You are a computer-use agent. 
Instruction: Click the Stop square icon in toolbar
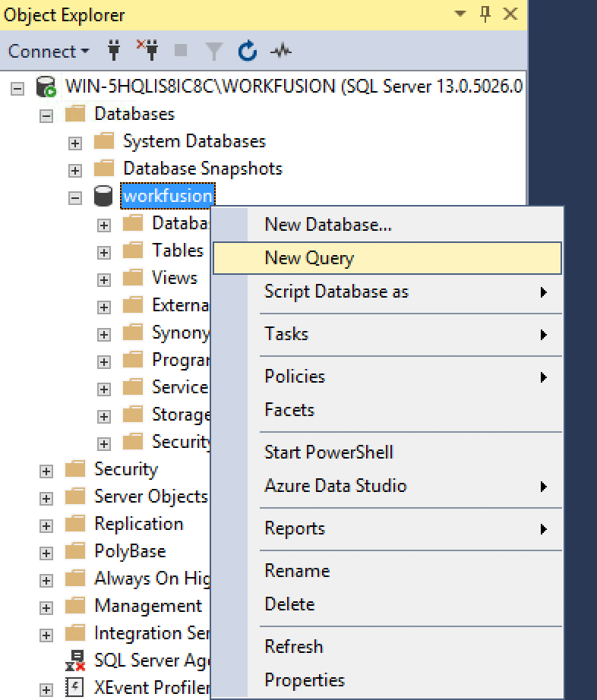tap(181, 50)
